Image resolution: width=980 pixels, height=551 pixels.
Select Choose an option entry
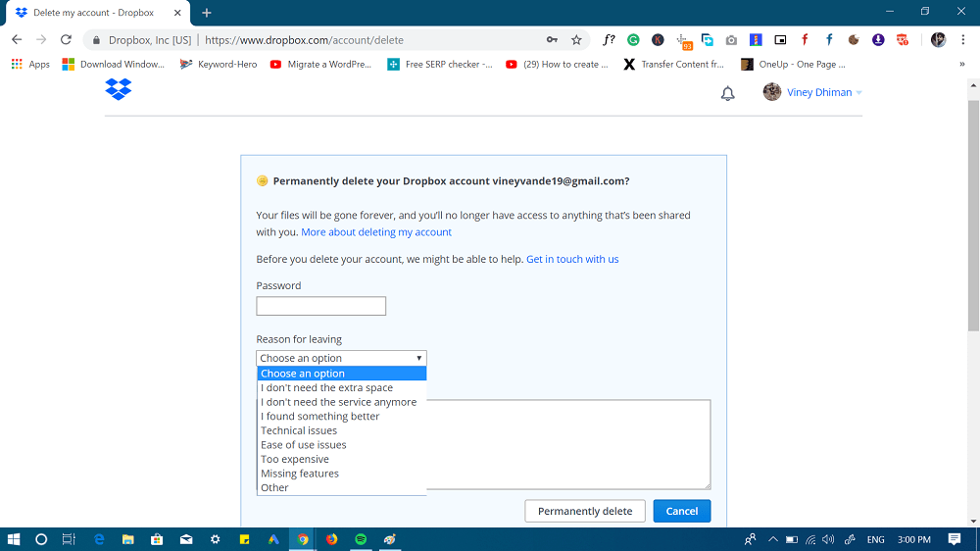point(342,374)
